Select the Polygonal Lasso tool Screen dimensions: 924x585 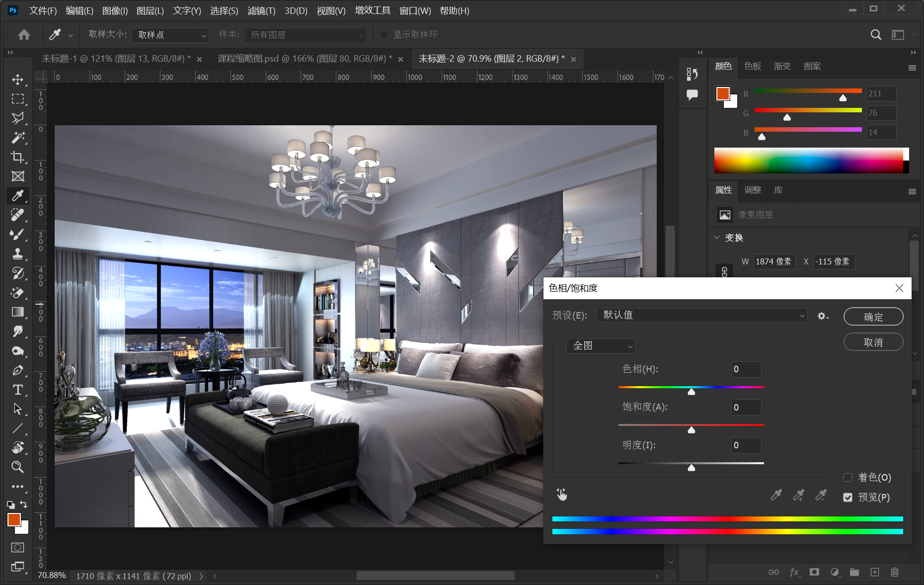[18, 118]
